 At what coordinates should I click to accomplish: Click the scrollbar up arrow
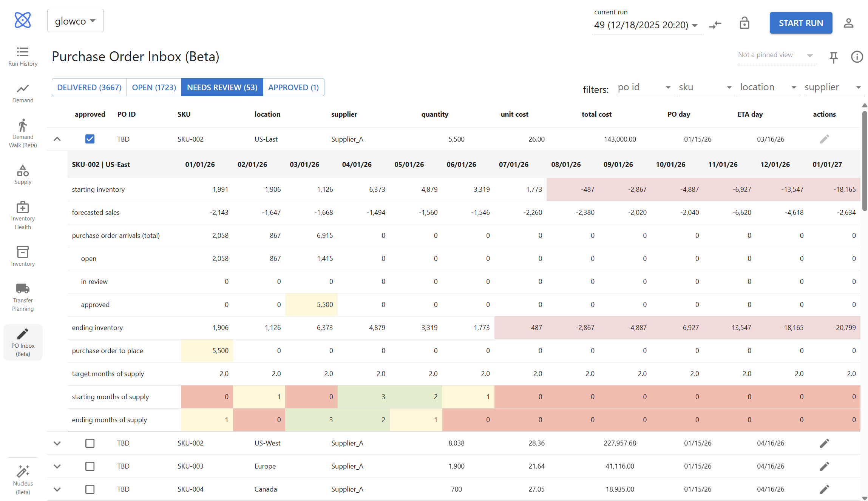(x=865, y=105)
